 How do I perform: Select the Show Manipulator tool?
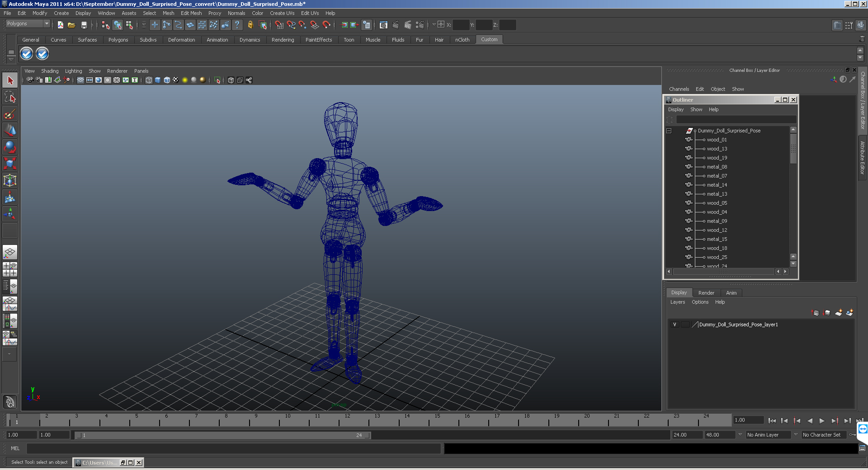10,213
